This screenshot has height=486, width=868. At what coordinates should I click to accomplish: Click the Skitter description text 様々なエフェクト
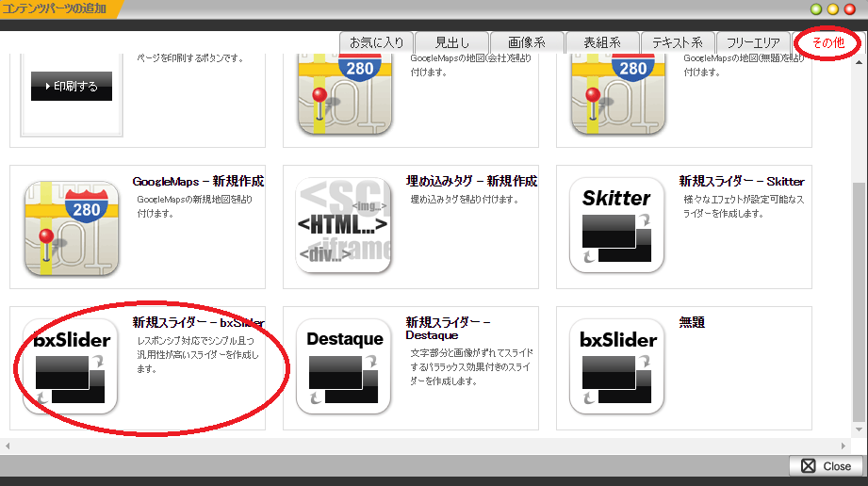[744, 206]
